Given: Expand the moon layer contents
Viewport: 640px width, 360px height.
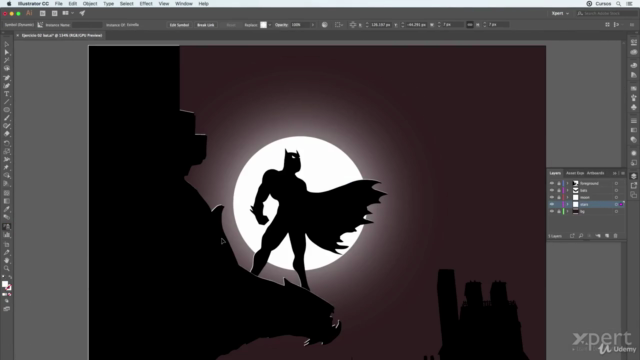Looking at the screenshot, I should click(567, 197).
